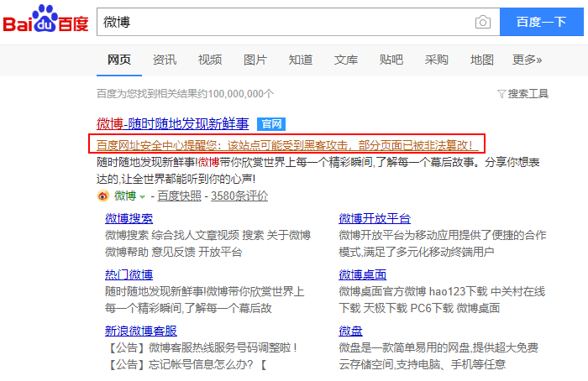This screenshot has width=588, height=381.
Task: Open the 微博开放平台 sublink
Action: tap(375, 218)
